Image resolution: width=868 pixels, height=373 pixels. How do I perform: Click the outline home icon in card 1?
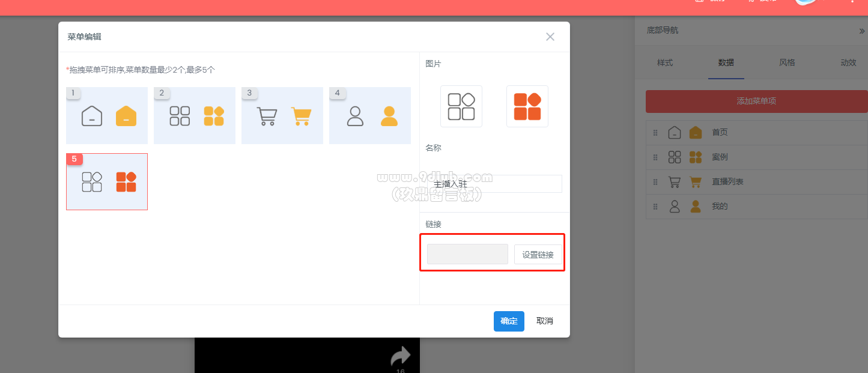tap(92, 116)
